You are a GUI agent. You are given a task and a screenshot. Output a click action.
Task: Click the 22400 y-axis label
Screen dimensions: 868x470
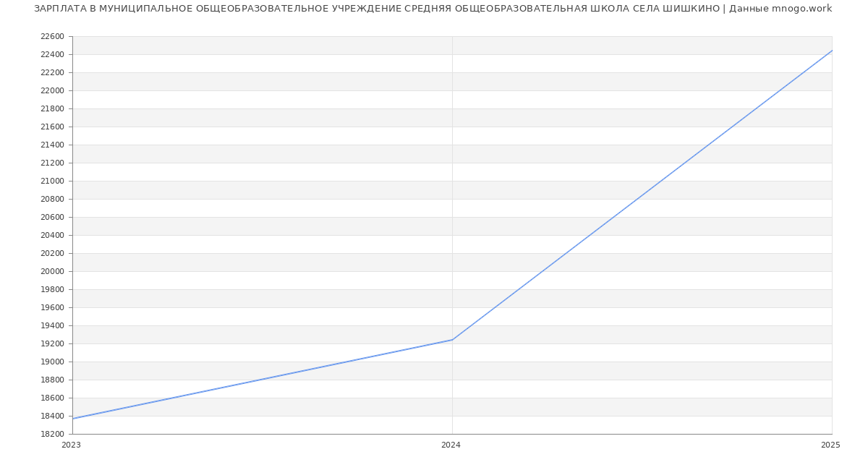(x=52, y=55)
